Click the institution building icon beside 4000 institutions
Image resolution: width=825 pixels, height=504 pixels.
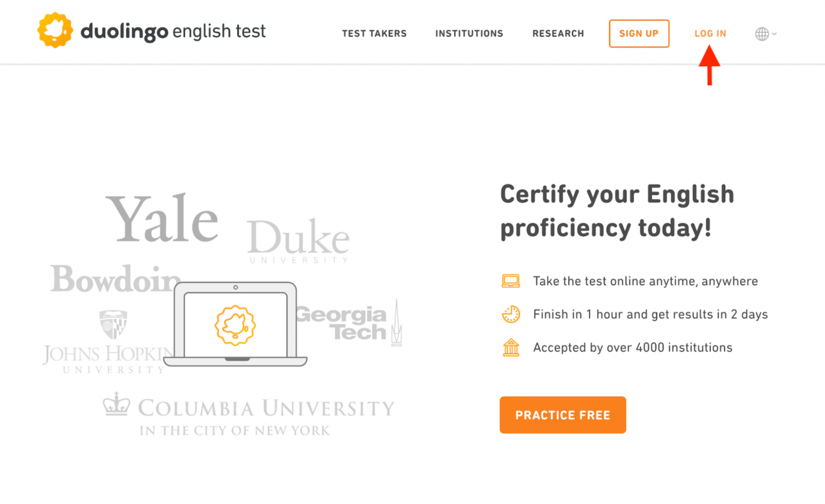pos(510,347)
